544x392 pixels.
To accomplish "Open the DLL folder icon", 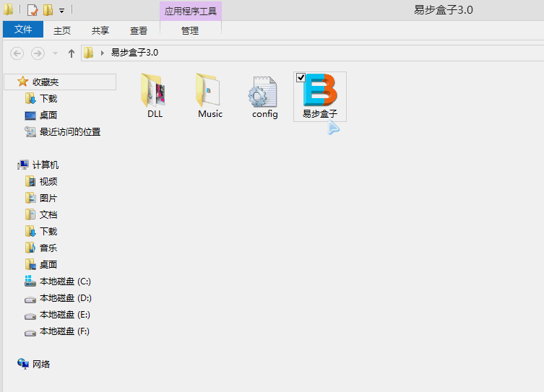I will (x=154, y=90).
